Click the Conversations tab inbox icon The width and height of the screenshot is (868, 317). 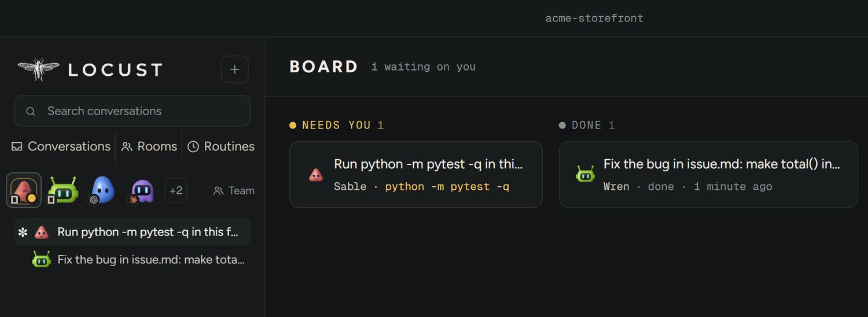pyautogui.click(x=17, y=146)
